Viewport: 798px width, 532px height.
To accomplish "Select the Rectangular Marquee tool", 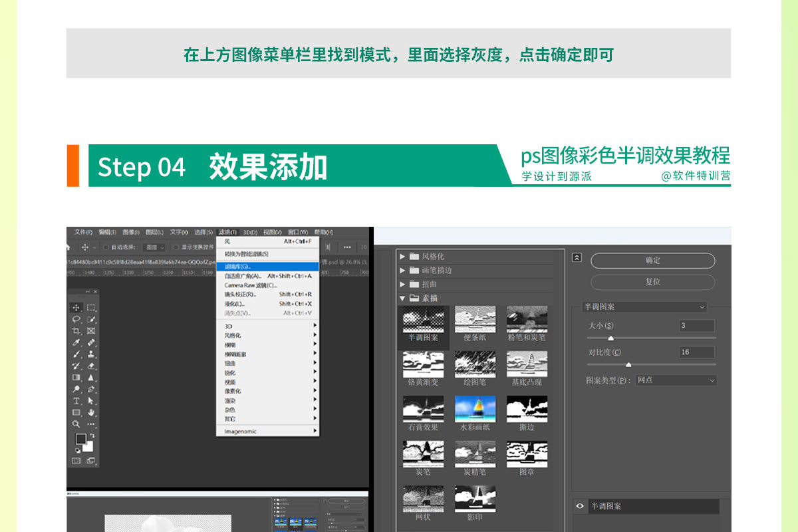I will coord(91,307).
